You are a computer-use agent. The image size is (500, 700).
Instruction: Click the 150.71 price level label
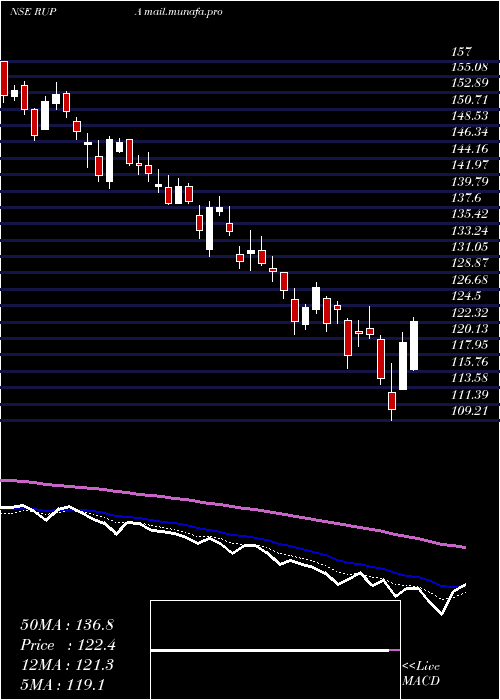tap(470, 100)
